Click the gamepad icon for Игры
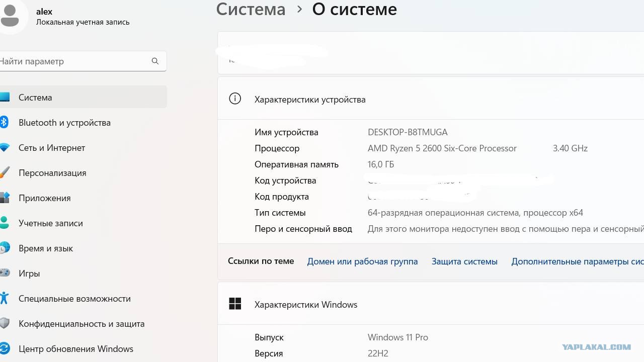The height and width of the screenshot is (362, 644). (5, 273)
